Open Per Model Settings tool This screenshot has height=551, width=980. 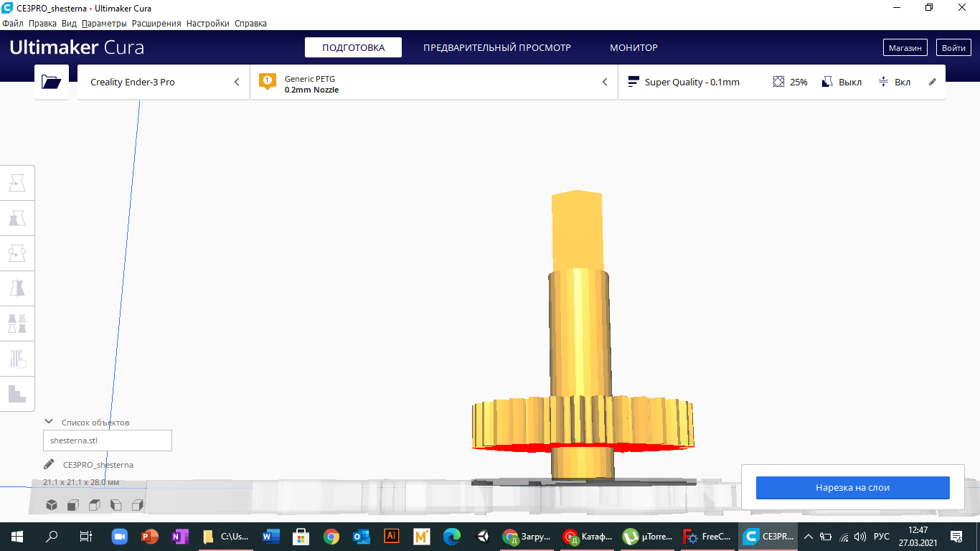point(17,323)
